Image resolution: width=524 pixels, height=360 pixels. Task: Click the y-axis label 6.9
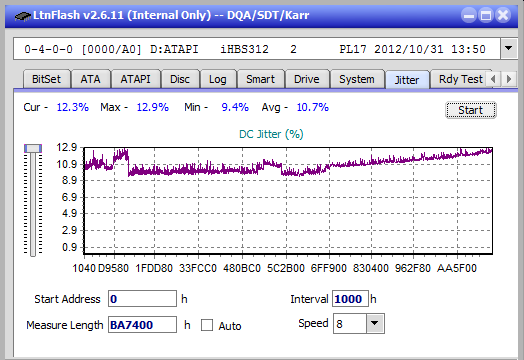[x=69, y=197]
